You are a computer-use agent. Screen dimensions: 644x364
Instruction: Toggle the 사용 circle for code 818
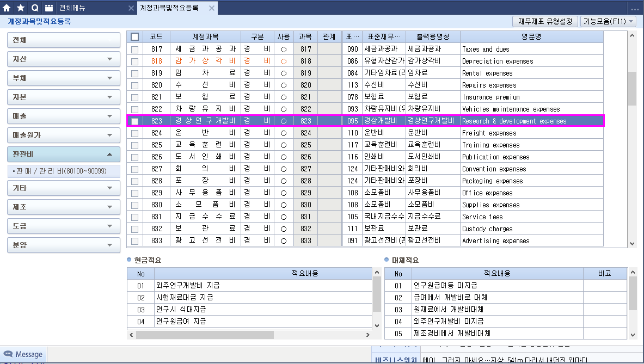click(x=284, y=61)
